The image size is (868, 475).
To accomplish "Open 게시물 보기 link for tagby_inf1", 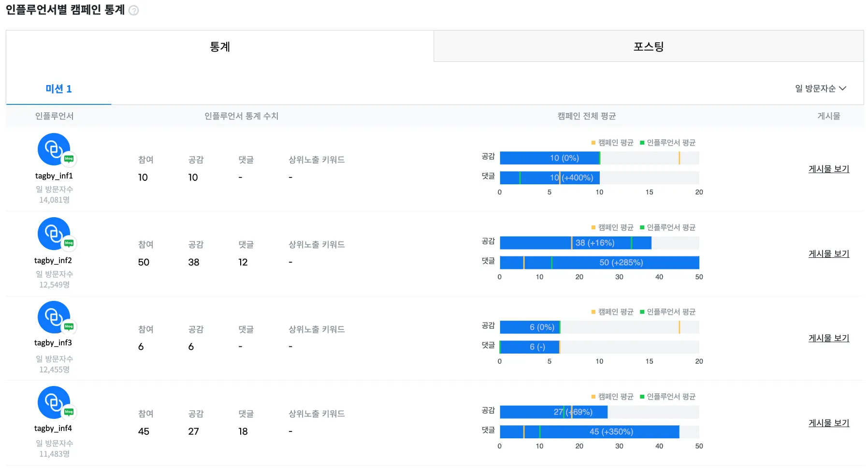I will coord(828,169).
